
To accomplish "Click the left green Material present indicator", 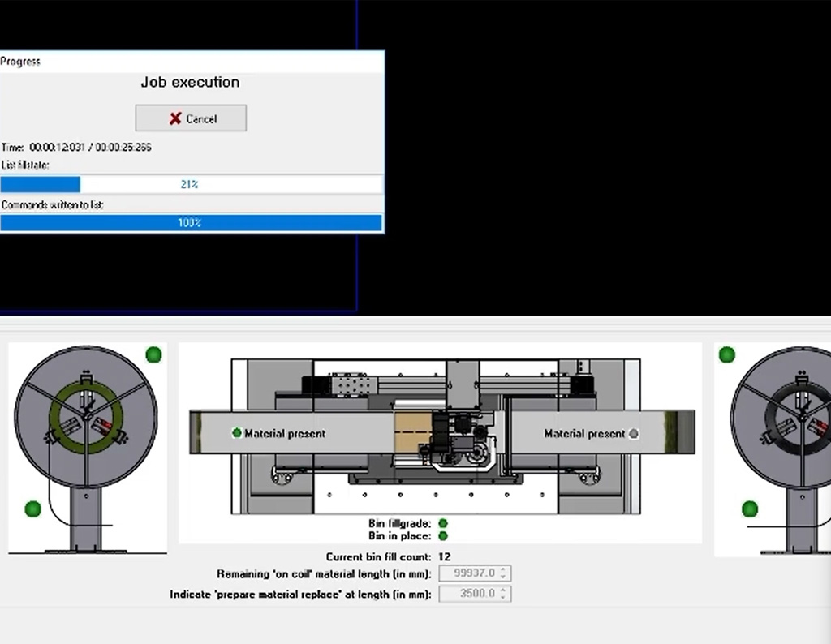I will pos(237,433).
